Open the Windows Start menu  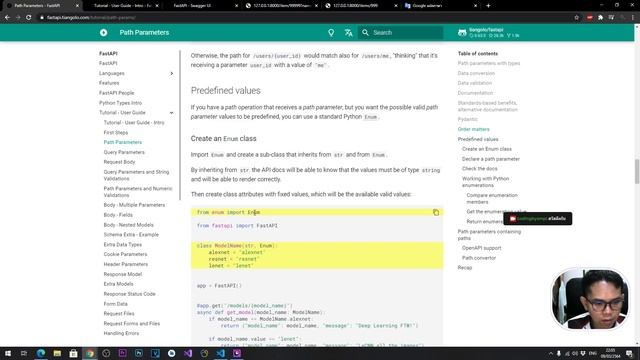coord(7,353)
